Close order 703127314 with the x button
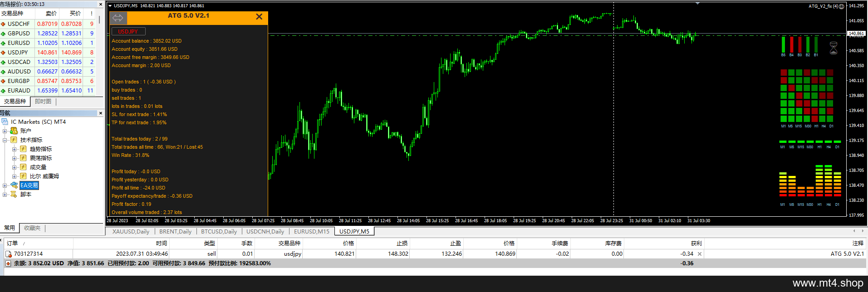This screenshot has height=292, width=868. click(699, 254)
